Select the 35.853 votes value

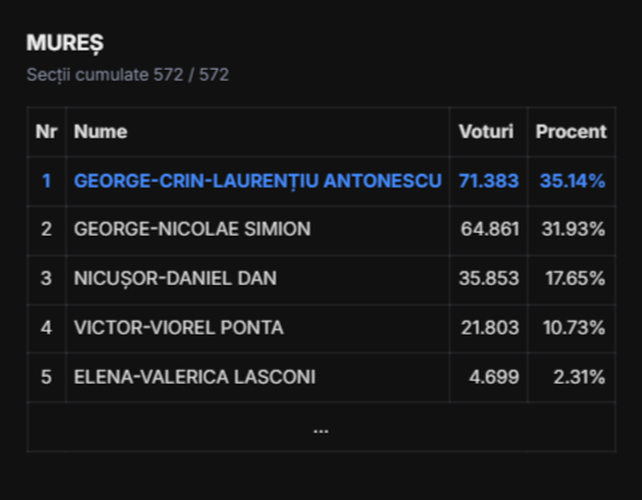(489, 278)
